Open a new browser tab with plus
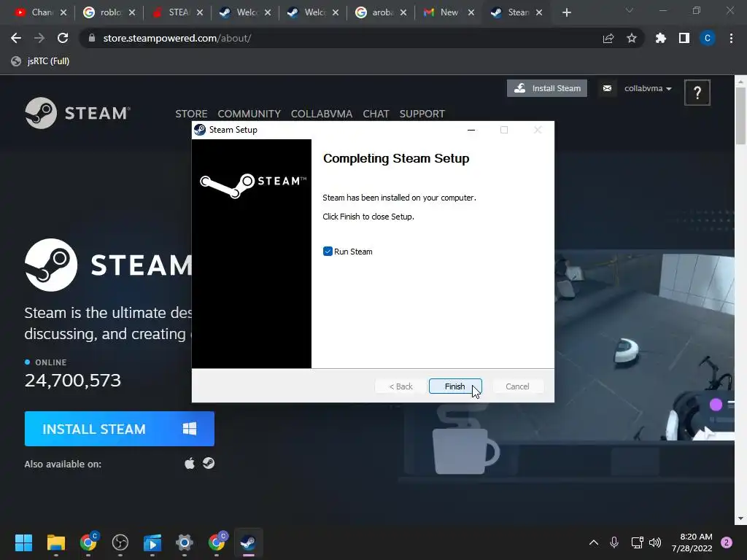This screenshot has height=560, width=747. [x=566, y=12]
